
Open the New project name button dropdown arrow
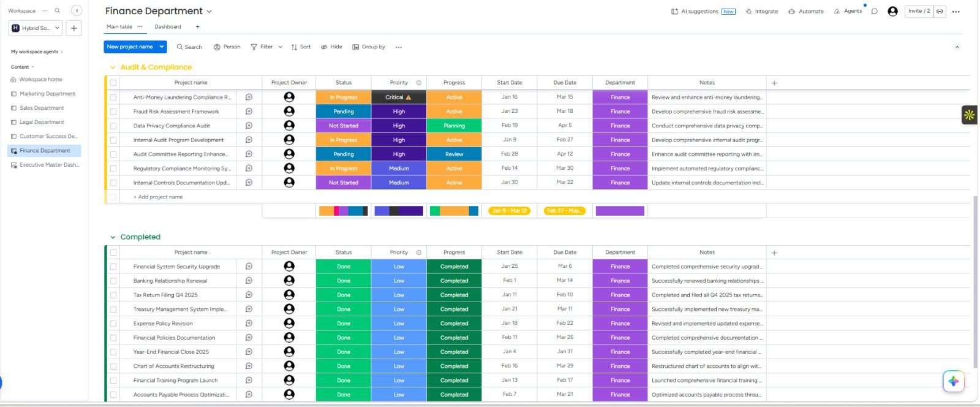click(162, 47)
